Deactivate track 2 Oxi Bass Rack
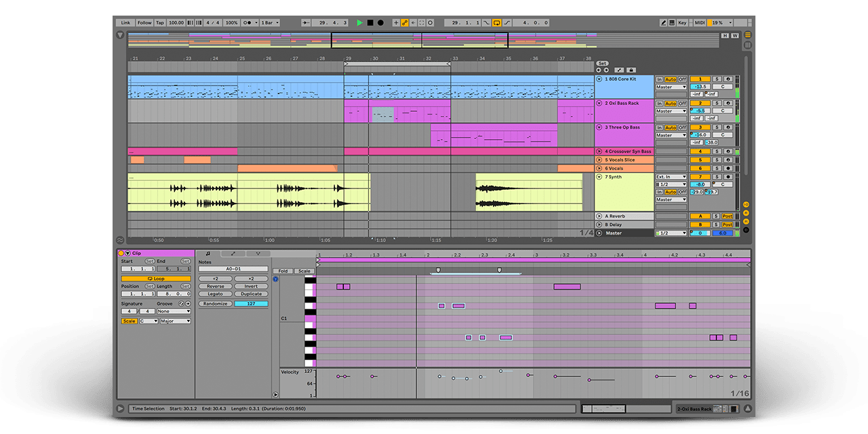The width and height of the screenshot is (868, 434). pyautogui.click(x=699, y=103)
